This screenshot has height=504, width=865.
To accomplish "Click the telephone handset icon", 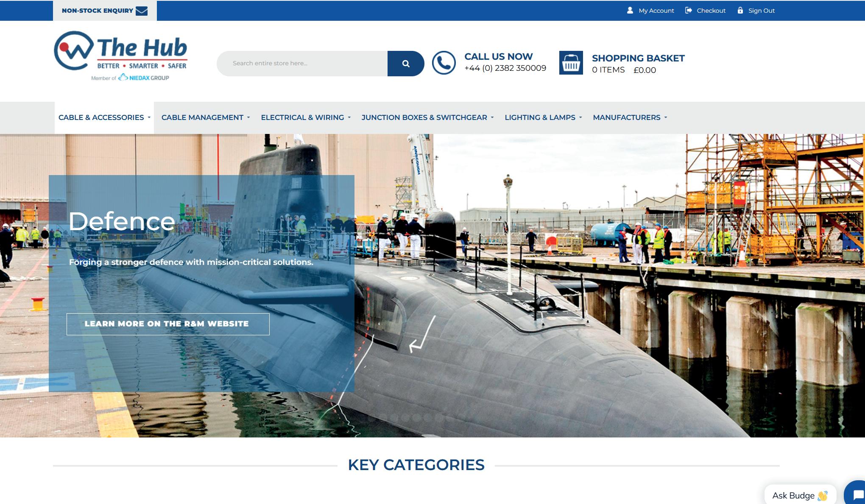I will point(444,63).
